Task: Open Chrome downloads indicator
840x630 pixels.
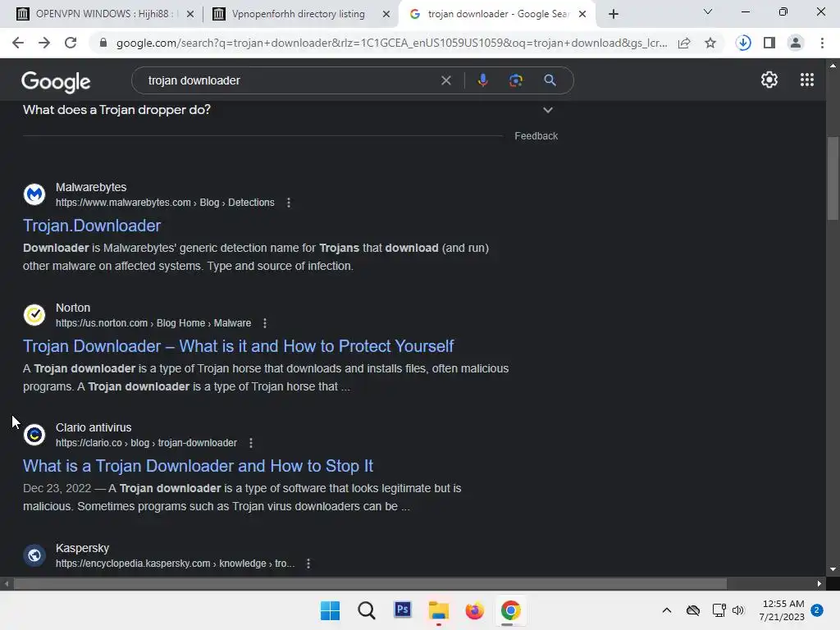Action: (743, 43)
